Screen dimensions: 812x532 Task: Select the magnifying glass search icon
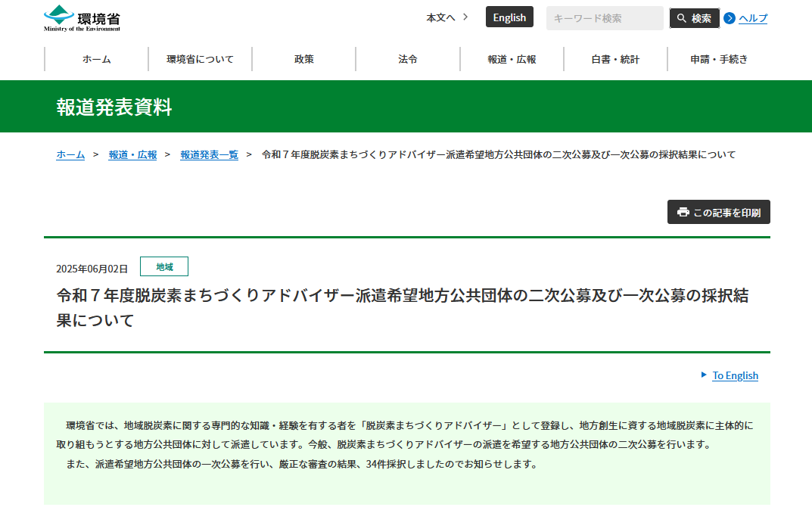click(680, 17)
